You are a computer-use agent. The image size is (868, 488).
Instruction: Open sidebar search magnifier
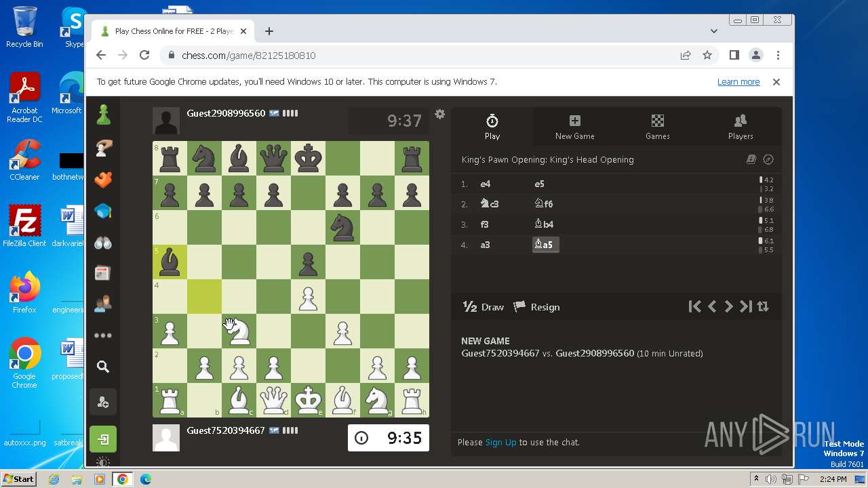tap(103, 367)
